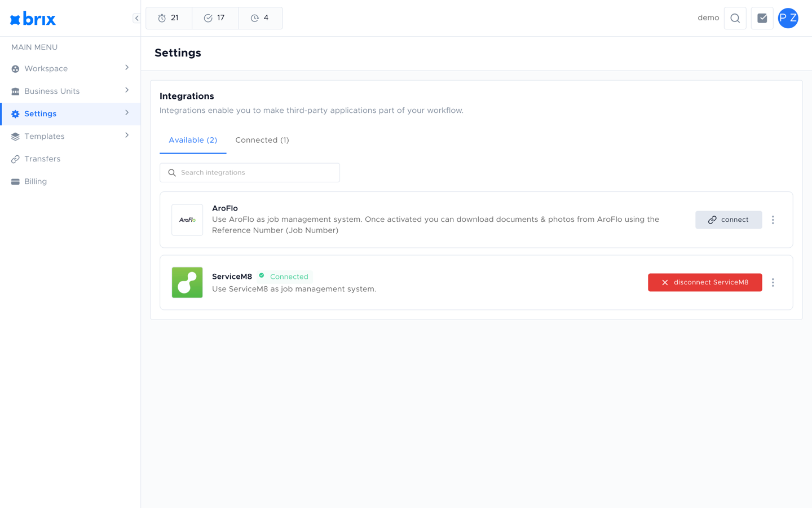
Task: Collapse the sidebar with the arrow button
Action: [136, 18]
